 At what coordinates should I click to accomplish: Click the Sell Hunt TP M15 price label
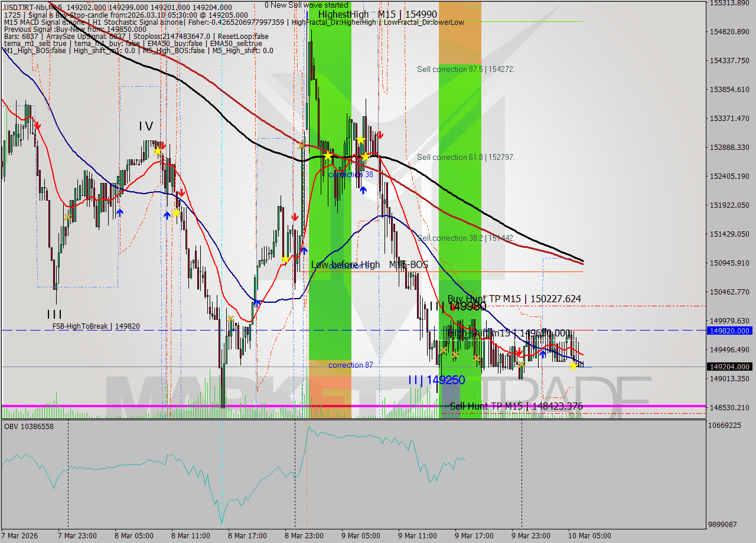pyautogui.click(x=516, y=406)
